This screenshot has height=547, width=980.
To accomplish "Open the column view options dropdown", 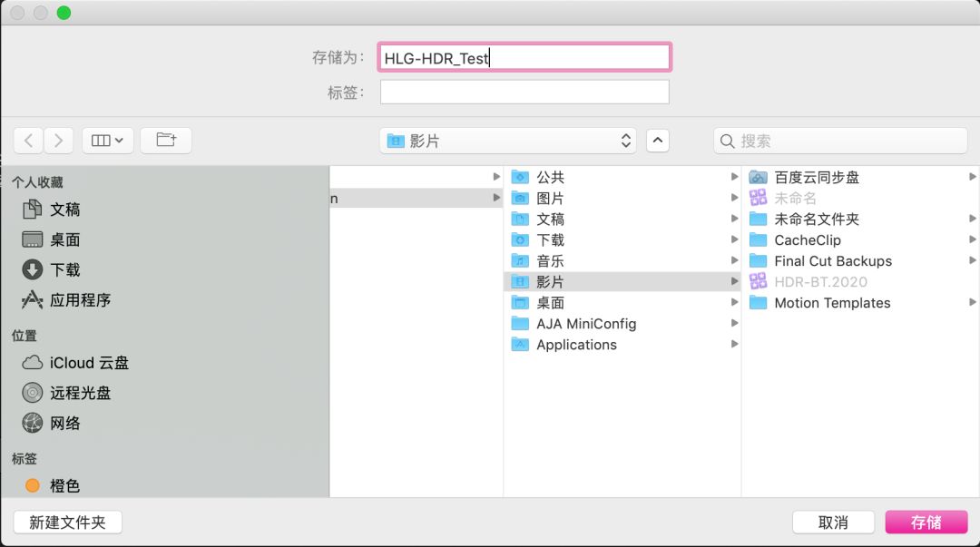I will (108, 141).
